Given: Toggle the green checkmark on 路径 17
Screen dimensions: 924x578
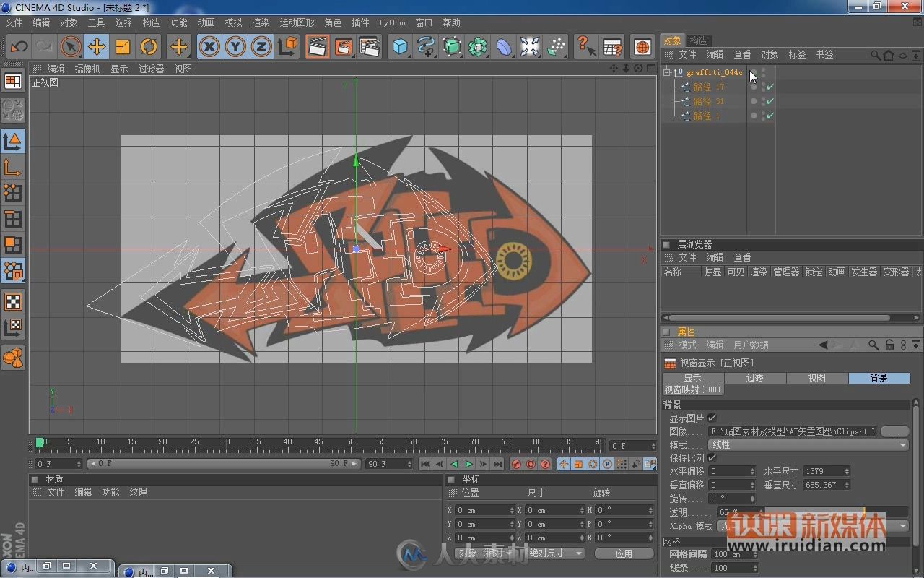Looking at the screenshot, I should [770, 87].
